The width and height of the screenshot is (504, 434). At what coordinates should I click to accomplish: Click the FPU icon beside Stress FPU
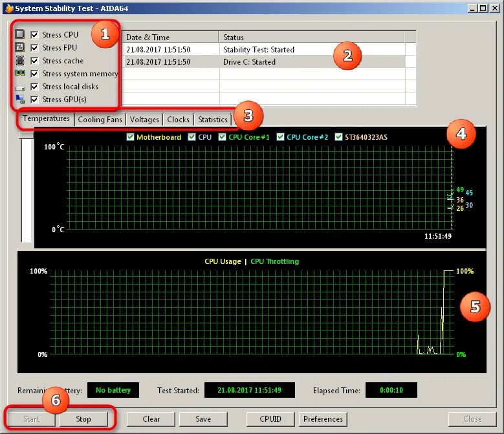point(20,47)
